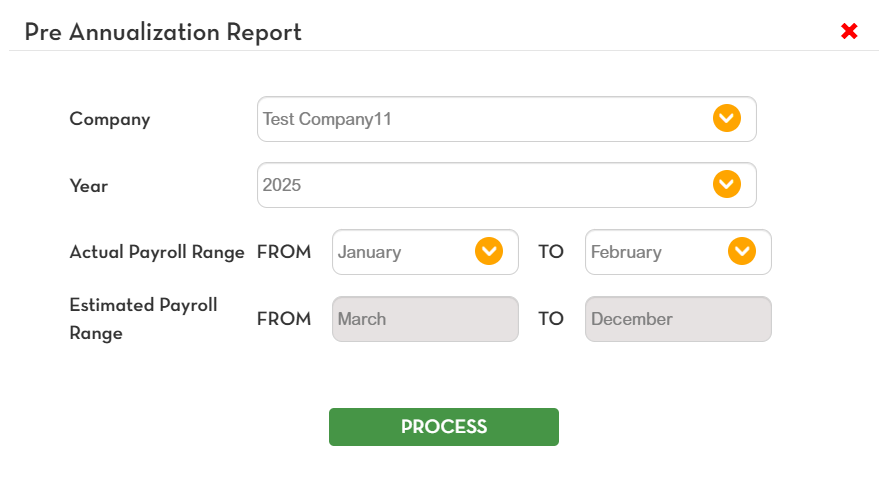Click the Actual Payroll Range label
This screenshot has width=890, height=487.
pos(157,252)
